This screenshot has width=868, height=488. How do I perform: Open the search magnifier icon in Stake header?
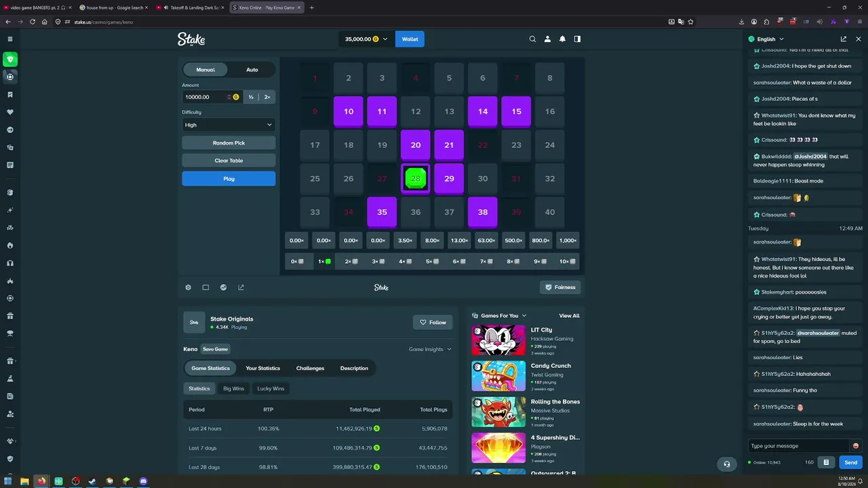(x=532, y=39)
